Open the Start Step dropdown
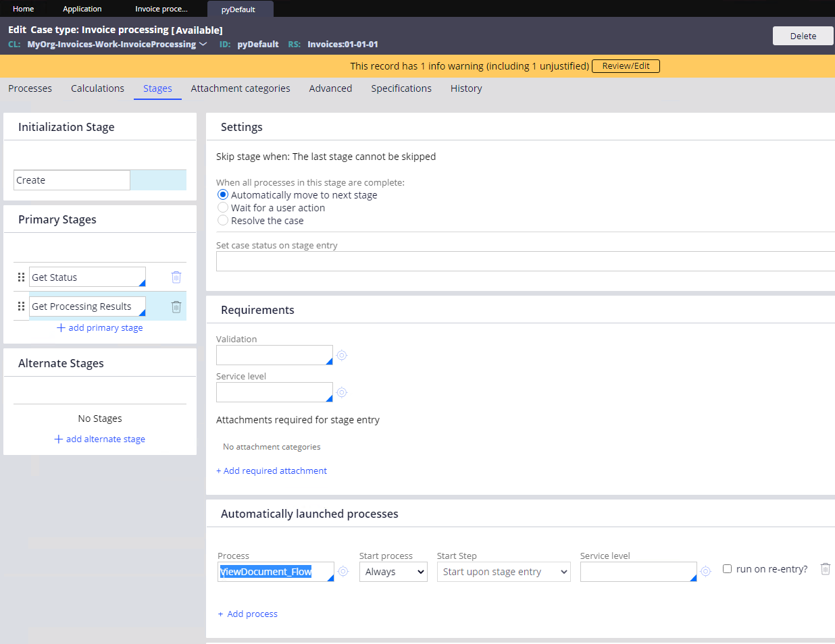This screenshot has width=835, height=644. 503,572
